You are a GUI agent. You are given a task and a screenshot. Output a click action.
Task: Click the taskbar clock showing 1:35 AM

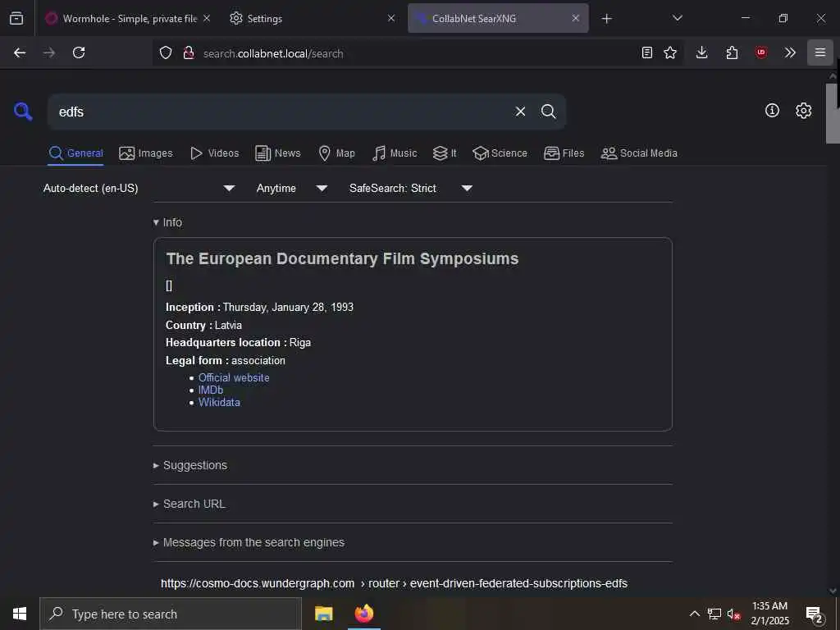(x=769, y=614)
